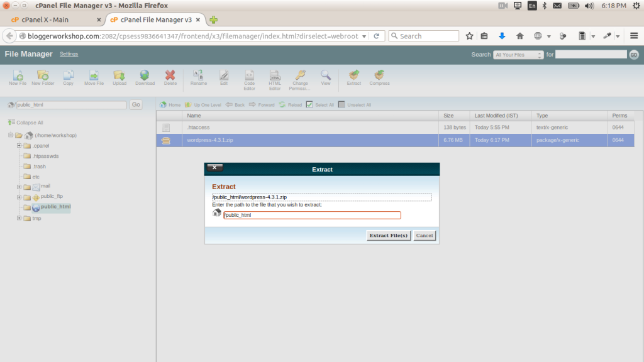644x362 pixels.
Task: Select cPanel File Manager v3 tab
Action: (x=155, y=19)
